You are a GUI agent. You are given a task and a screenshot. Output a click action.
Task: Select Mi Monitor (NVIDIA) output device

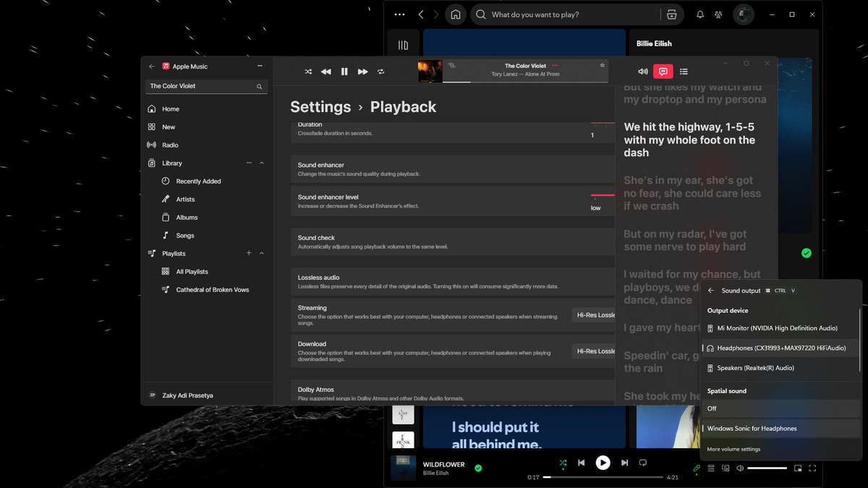[x=781, y=328]
